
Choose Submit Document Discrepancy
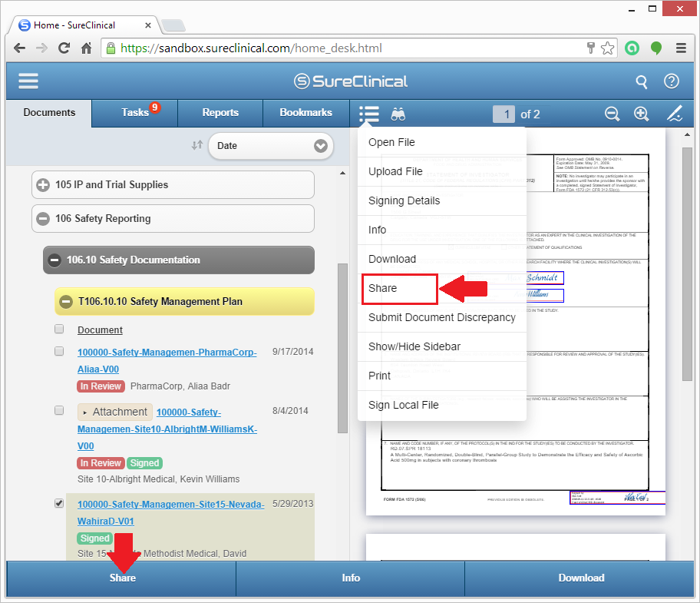click(x=442, y=317)
